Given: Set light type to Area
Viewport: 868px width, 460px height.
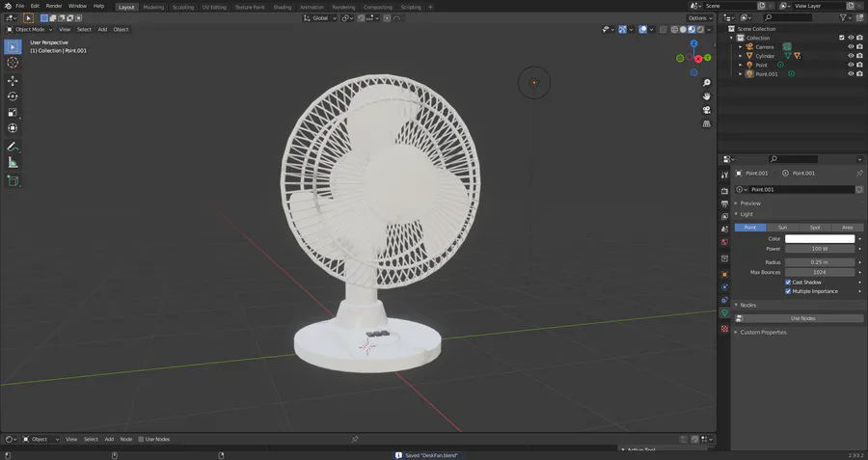Looking at the screenshot, I should [x=848, y=228].
